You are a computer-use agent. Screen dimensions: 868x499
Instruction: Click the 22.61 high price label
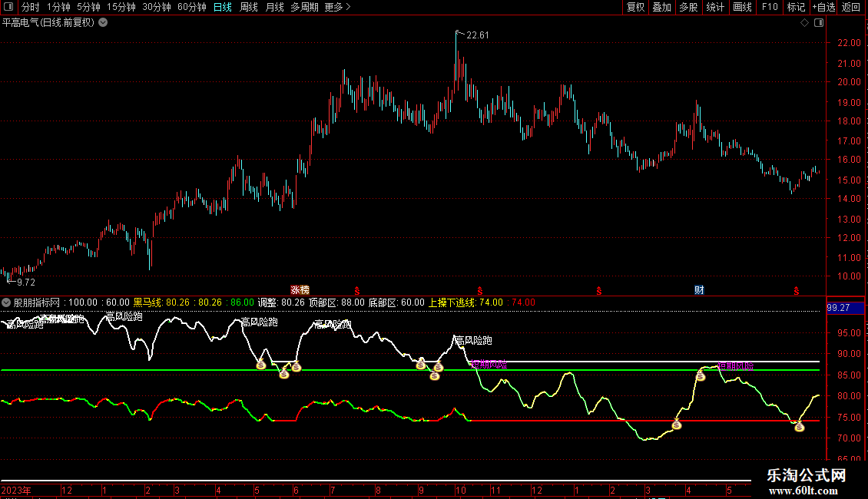tap(478, 35)
